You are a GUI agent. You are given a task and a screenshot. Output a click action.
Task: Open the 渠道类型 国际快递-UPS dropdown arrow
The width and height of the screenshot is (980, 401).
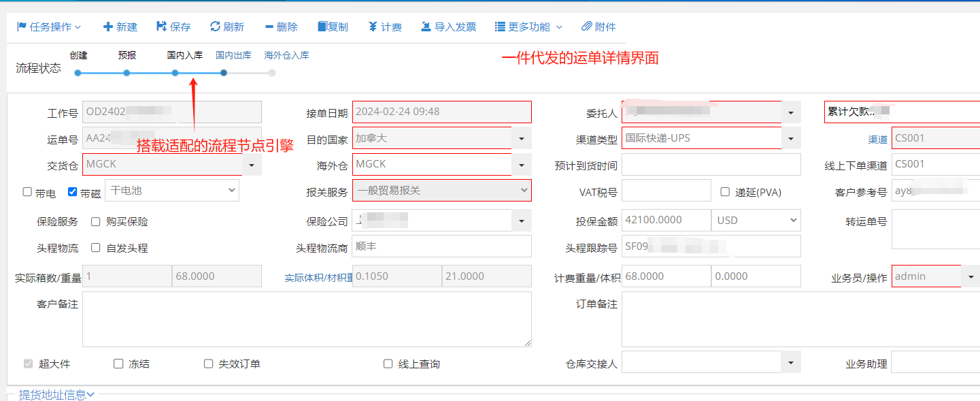[x=791, y=139]
